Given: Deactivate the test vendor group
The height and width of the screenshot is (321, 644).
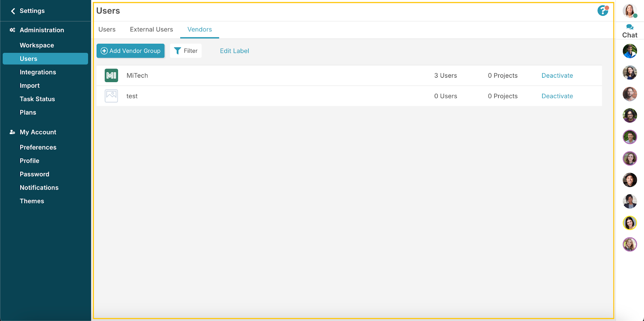Looking at the screenshot, I should (x=557, y=96).
